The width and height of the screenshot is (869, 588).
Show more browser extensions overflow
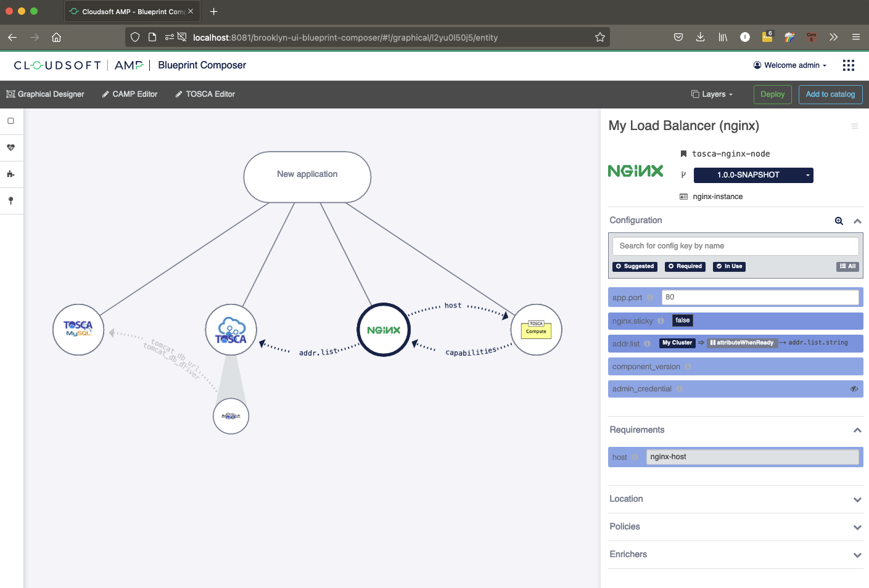pos(833,37)
